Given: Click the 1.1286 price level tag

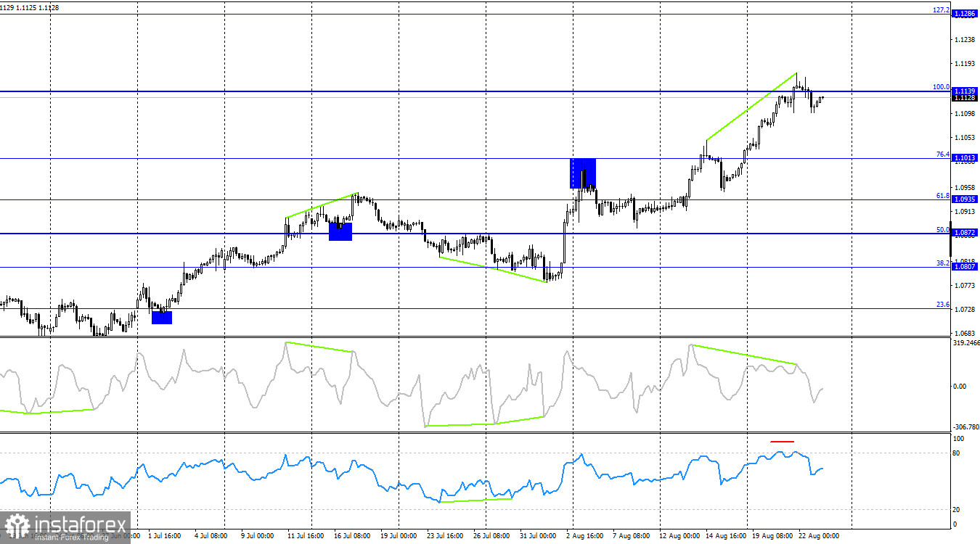Looking at the screenshot, I should (x=965, y=14).
